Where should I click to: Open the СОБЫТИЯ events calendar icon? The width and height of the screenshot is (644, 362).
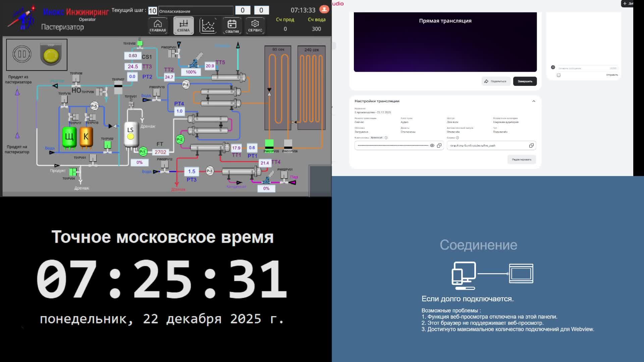pos(232,25)
